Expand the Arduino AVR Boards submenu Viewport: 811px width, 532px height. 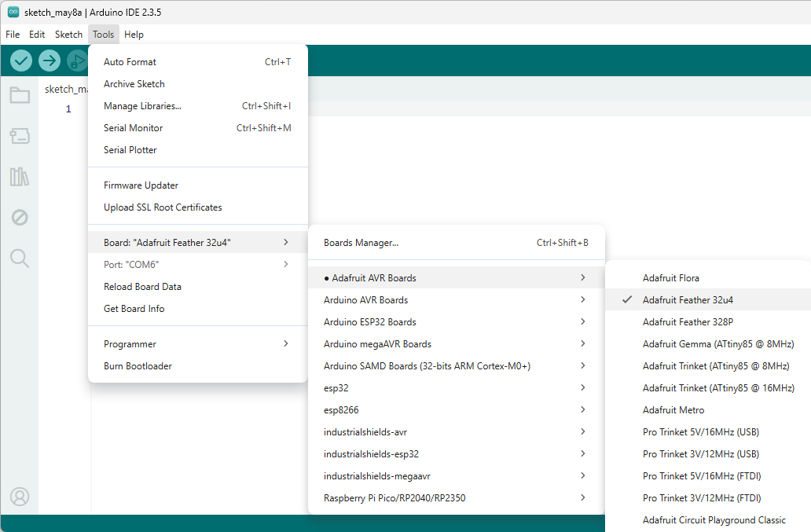coord(456,300)
